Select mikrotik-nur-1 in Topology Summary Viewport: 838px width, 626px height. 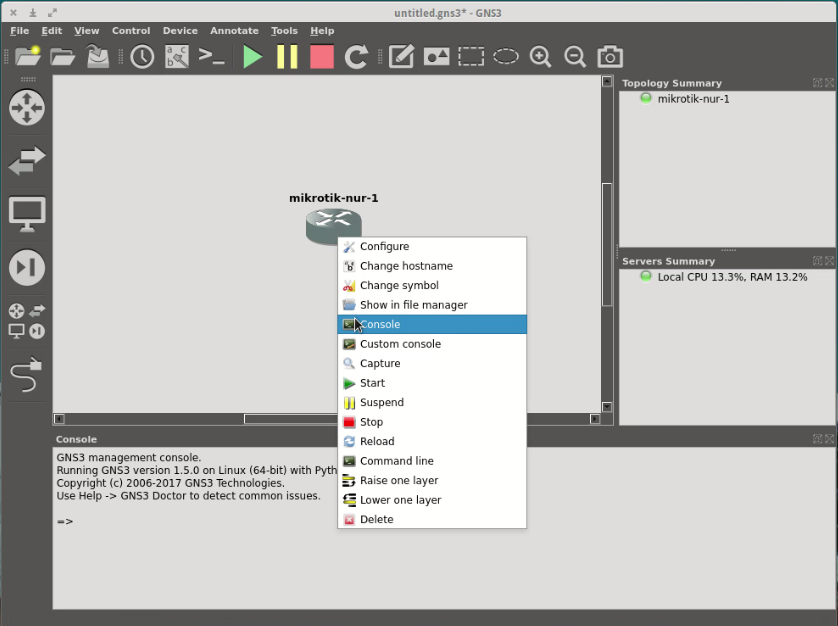coord(693,99)
